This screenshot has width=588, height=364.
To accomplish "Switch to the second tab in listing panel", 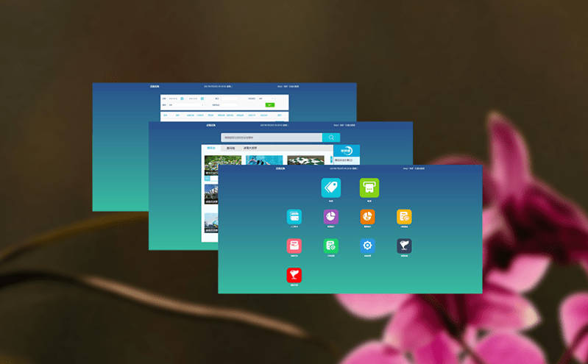I will [231, 149].
